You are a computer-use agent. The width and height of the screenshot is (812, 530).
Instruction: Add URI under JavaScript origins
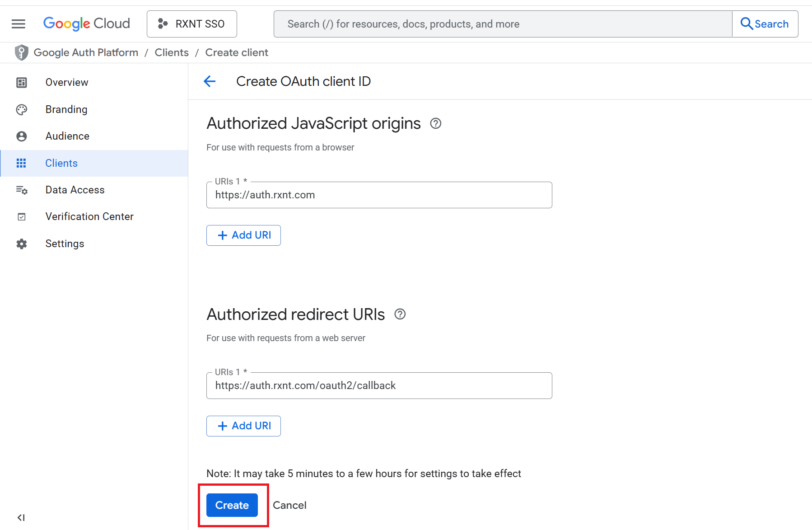click(x=243, y=235)
